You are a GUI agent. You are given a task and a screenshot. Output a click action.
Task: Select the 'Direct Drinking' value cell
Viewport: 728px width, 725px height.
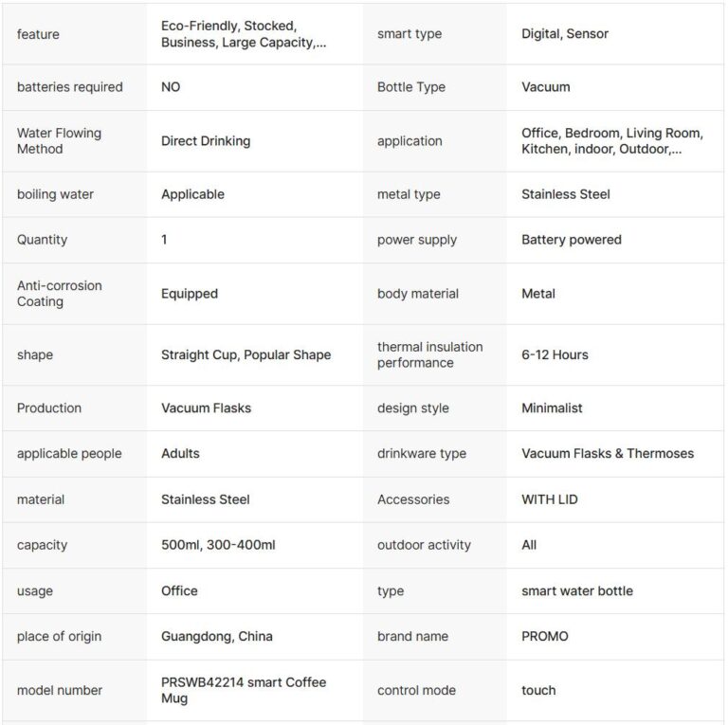pos(206,141)
